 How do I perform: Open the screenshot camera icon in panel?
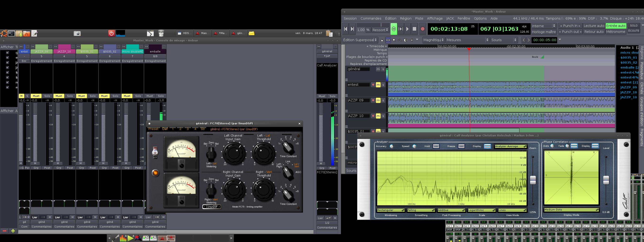click(x=77, y=33)
